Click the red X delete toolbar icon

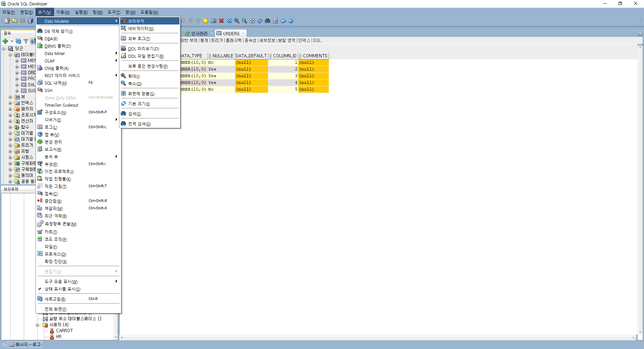click(221, 21)
